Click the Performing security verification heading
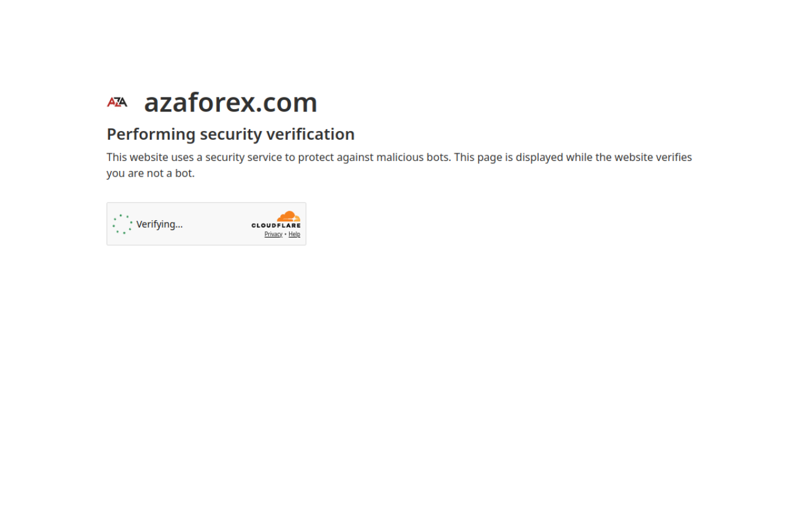Screen dimensions: 799x532 click(x=230, y=134)
